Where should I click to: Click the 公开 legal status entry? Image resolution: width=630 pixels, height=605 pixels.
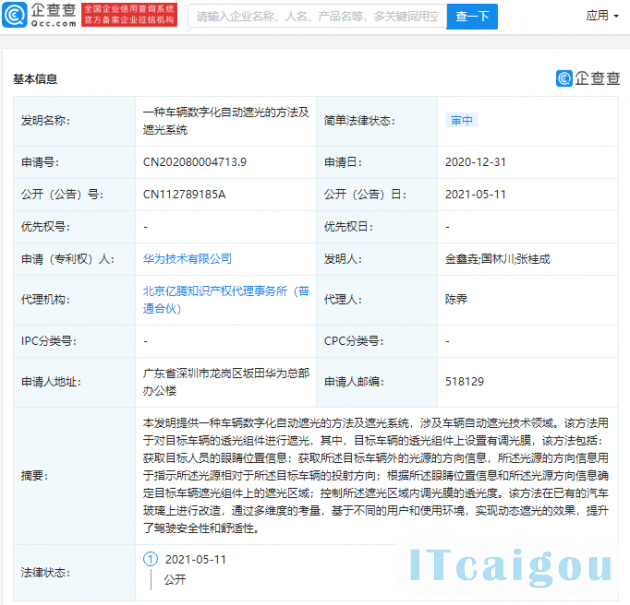175,580
